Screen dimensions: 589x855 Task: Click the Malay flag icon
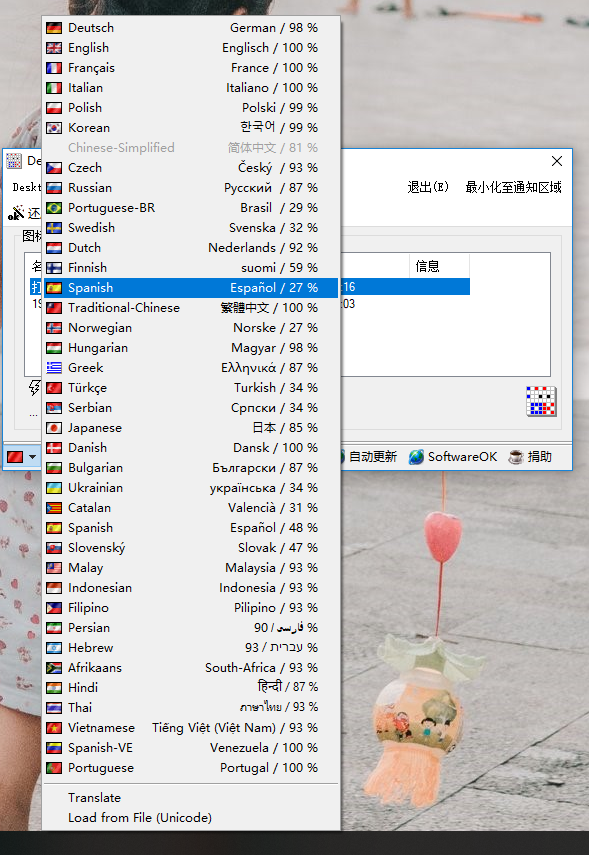pos(54,568)
